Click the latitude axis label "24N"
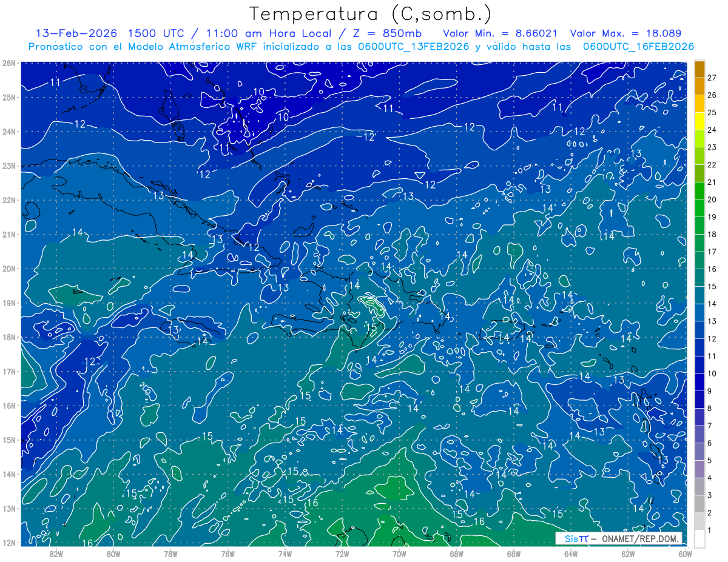Image resolution: width=728 pixels, height=562 pixels. (x=8, y=132)
